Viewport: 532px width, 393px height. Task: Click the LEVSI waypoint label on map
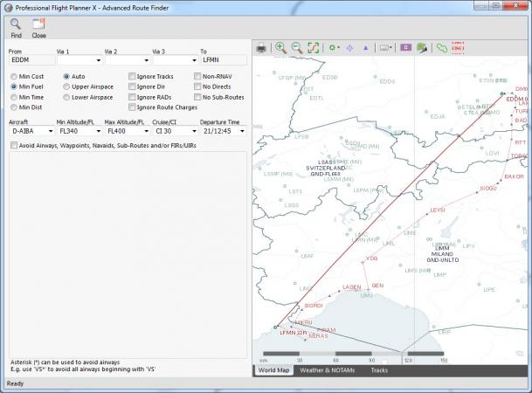(438, 210)
